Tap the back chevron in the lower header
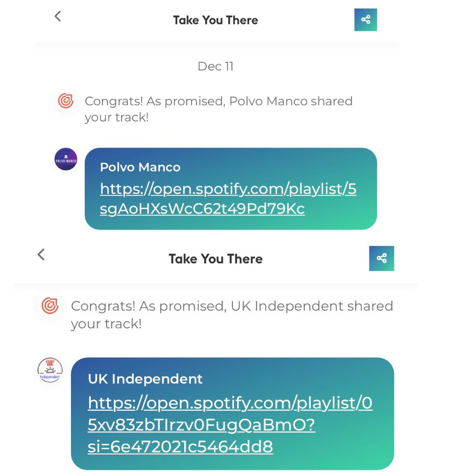The image size is (476, 476). pyautogui.click(x=41, y=254)
